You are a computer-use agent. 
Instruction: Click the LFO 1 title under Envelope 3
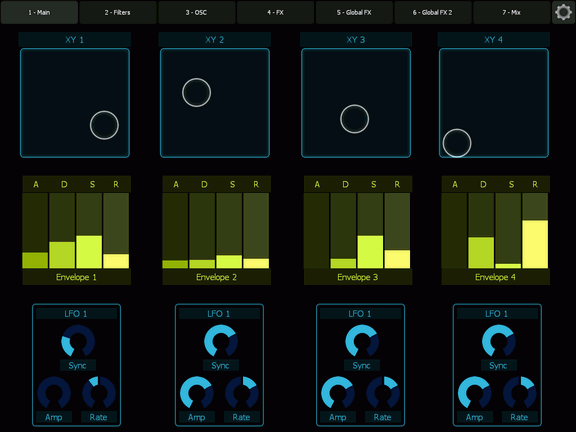pyautogui.click(x=360, y=313)
